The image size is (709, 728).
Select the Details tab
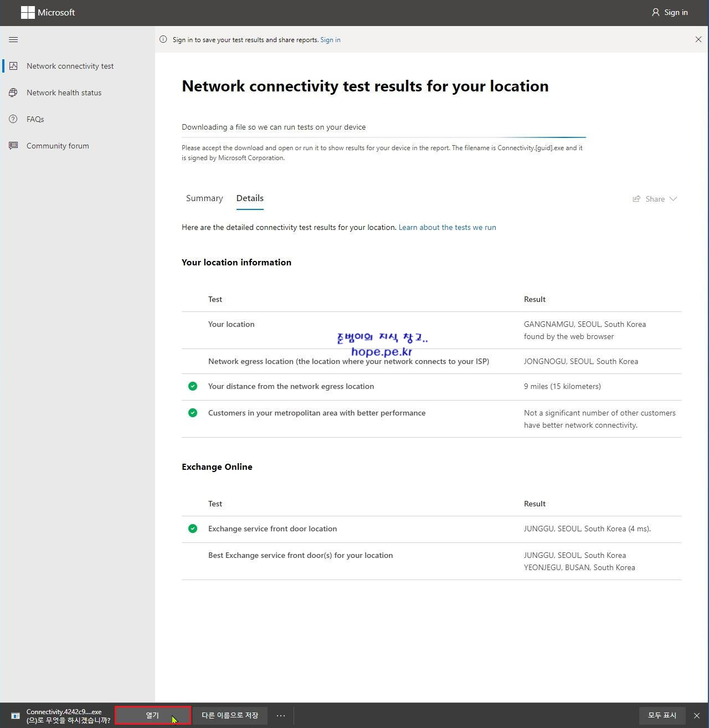[x=250, y=198]
